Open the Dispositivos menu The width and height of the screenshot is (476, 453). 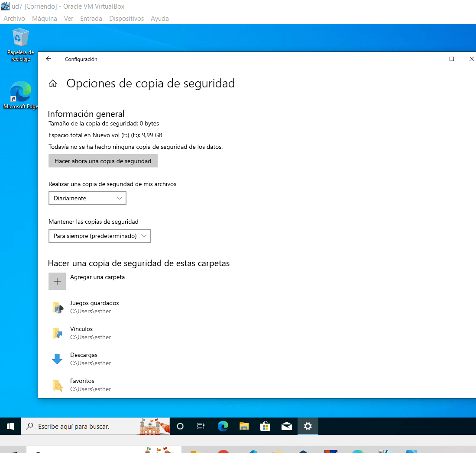coord(126,19)
